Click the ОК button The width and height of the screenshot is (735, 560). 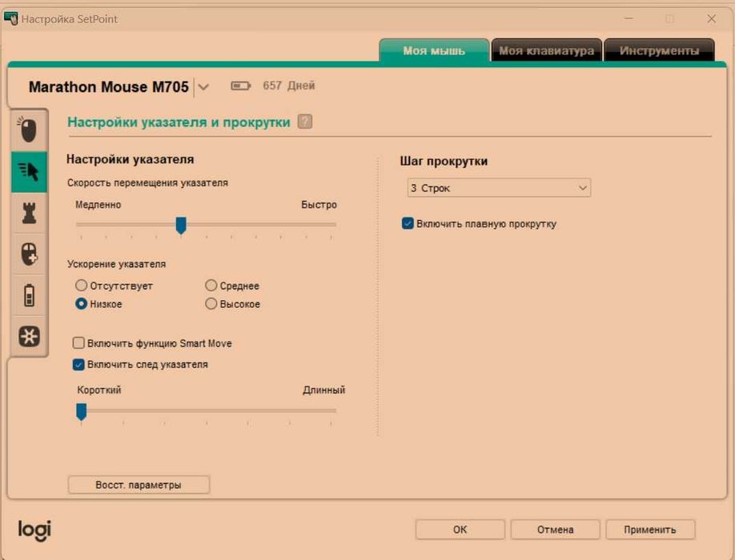[460, 530]
